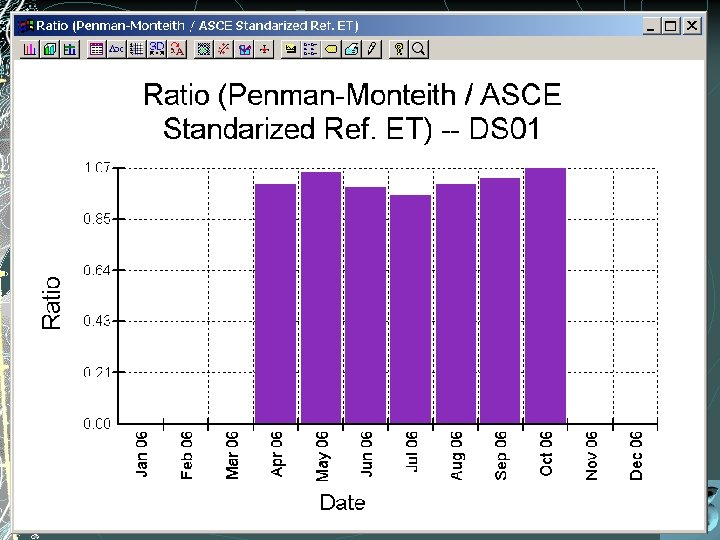Click the '0.85' y-axis value
The image size is (720, 540).
(x=97, y=219)
